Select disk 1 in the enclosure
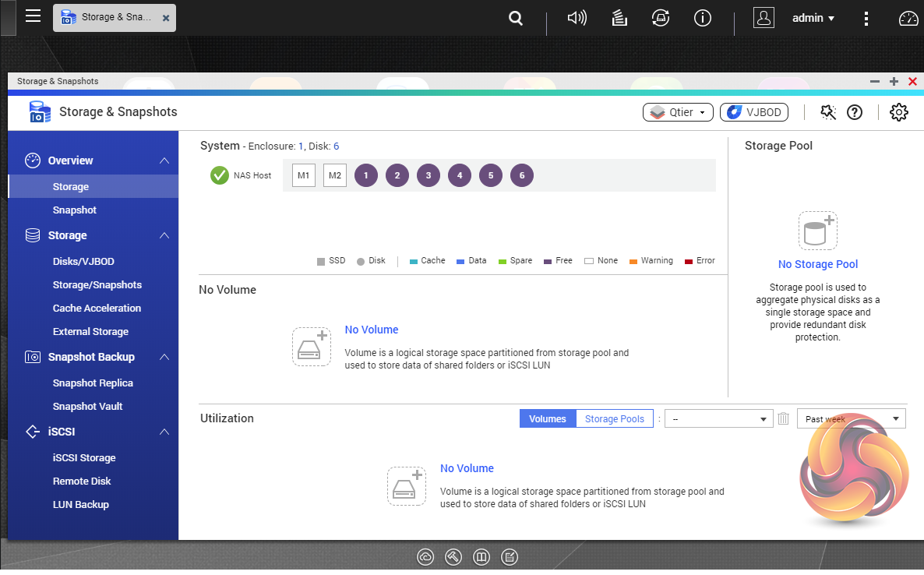 [366, 175]
